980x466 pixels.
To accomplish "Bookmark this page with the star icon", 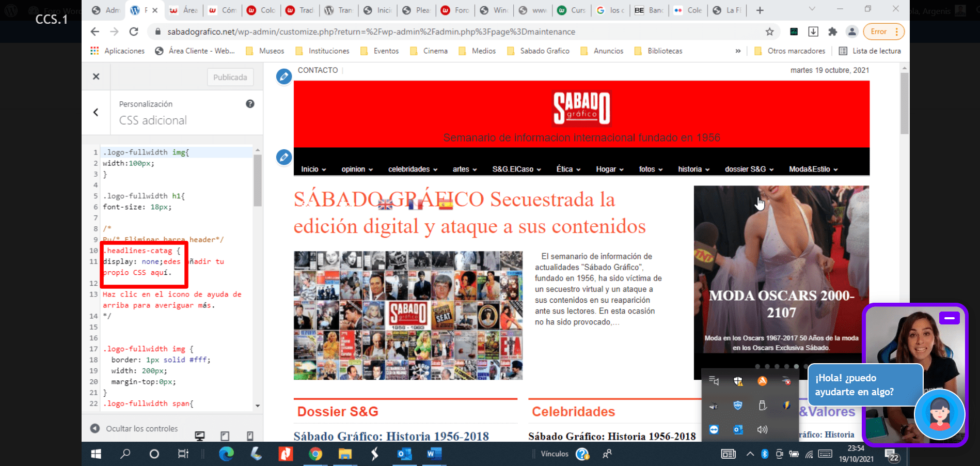I will tap(769, 32).
